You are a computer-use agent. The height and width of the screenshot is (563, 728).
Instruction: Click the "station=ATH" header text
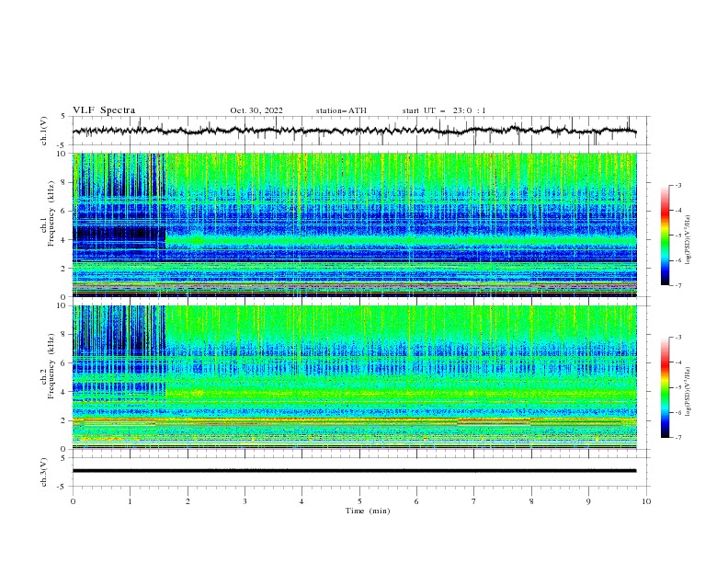click(341, 110)
